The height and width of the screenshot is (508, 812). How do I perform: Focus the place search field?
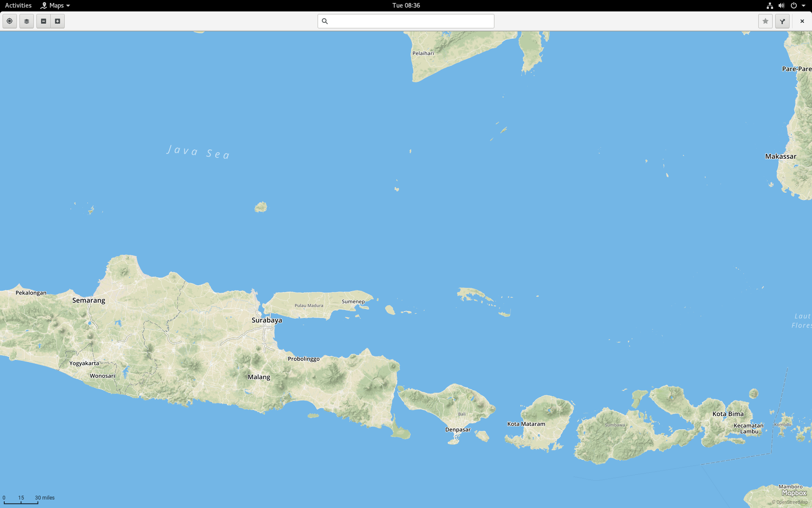click(410, 21)
